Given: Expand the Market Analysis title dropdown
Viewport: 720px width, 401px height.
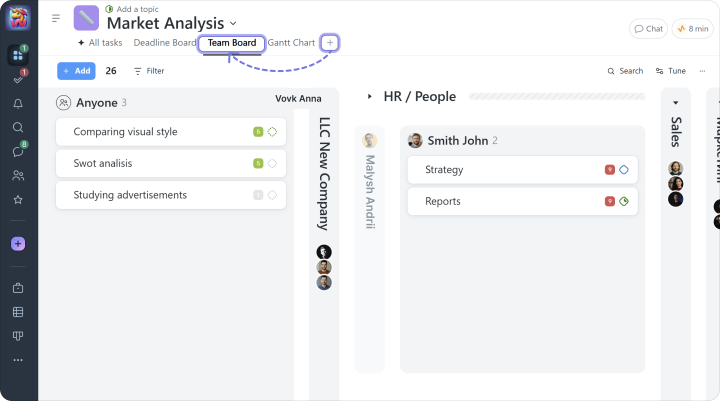Looking at the screenshot, I should tap(233, 22).
